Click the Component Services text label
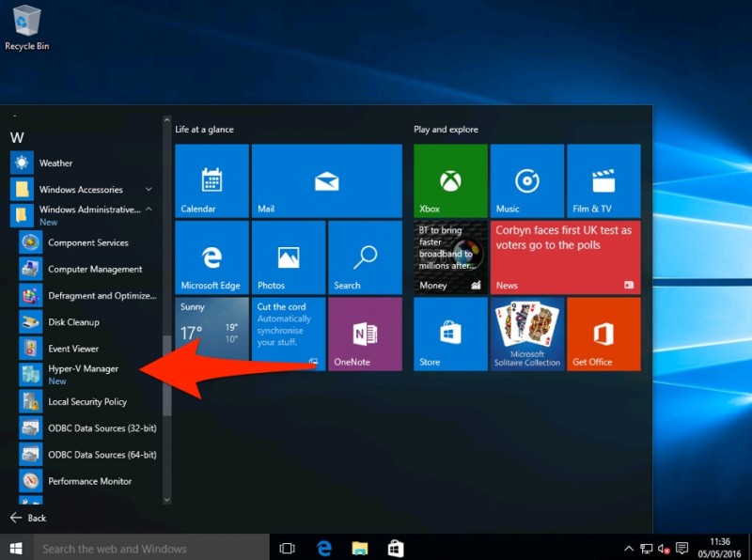 click(x=88, y=242)
